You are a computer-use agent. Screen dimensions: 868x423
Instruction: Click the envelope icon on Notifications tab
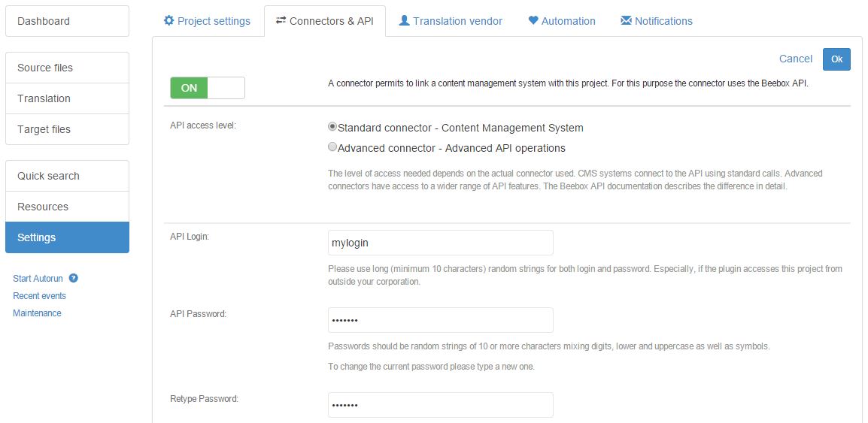click(x=626, y=21)
